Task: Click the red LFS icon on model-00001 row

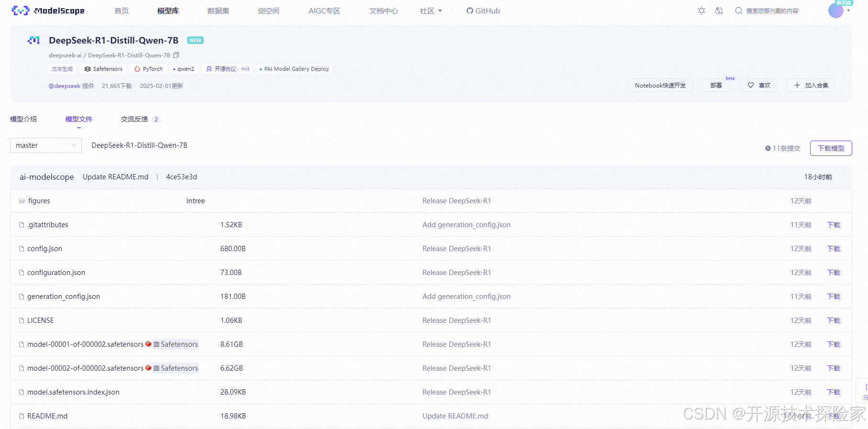Action: pyautogui.click(x=148, y=344)
